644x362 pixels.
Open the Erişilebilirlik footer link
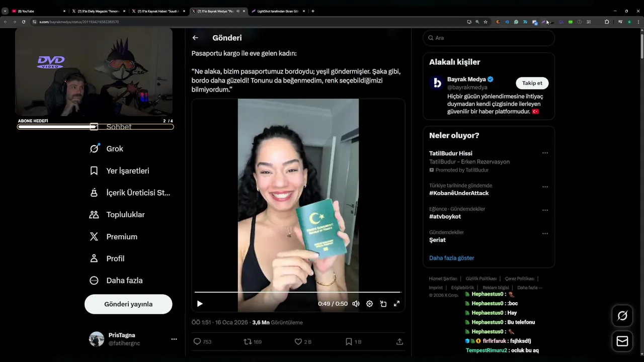[x=462, y=288]
